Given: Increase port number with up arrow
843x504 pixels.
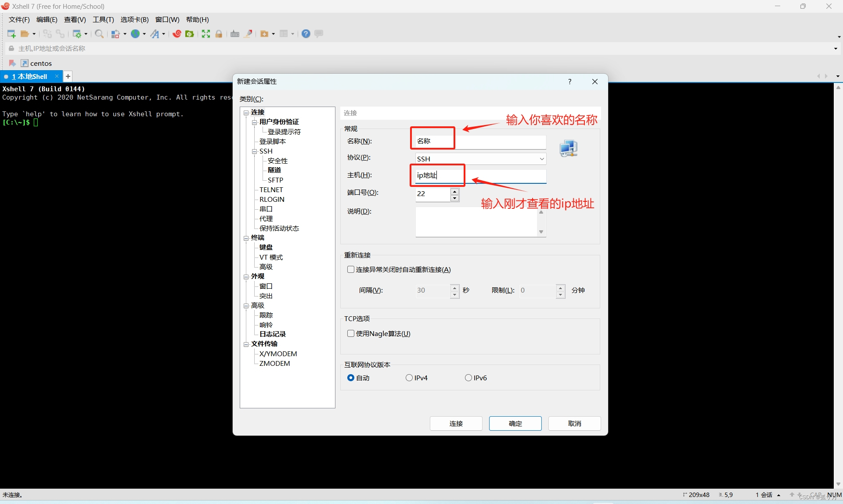Looking at the screenshot, I should [454, 191].
